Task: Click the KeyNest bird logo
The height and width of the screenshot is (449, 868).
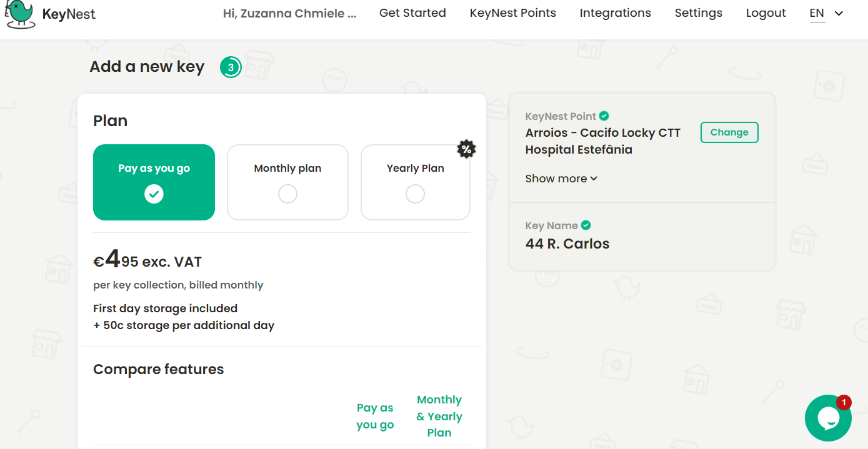Action: tap(19, 13)
